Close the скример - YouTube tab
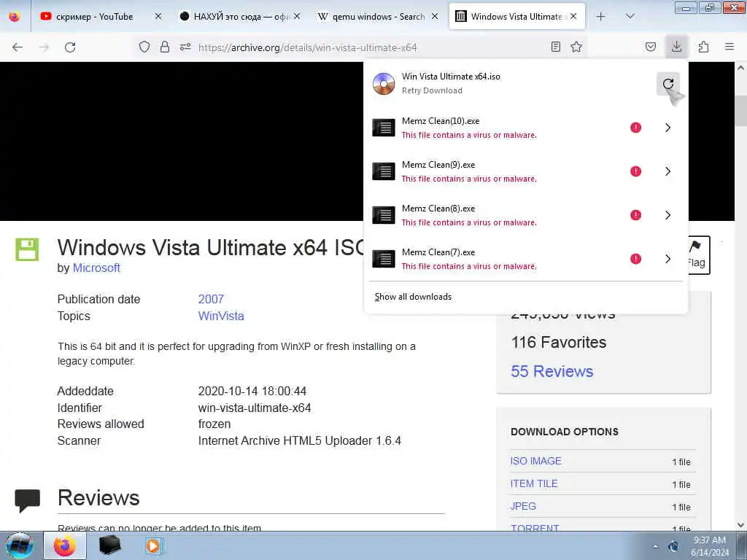Screen dimensions: 747x560 [x=158, y=17]
